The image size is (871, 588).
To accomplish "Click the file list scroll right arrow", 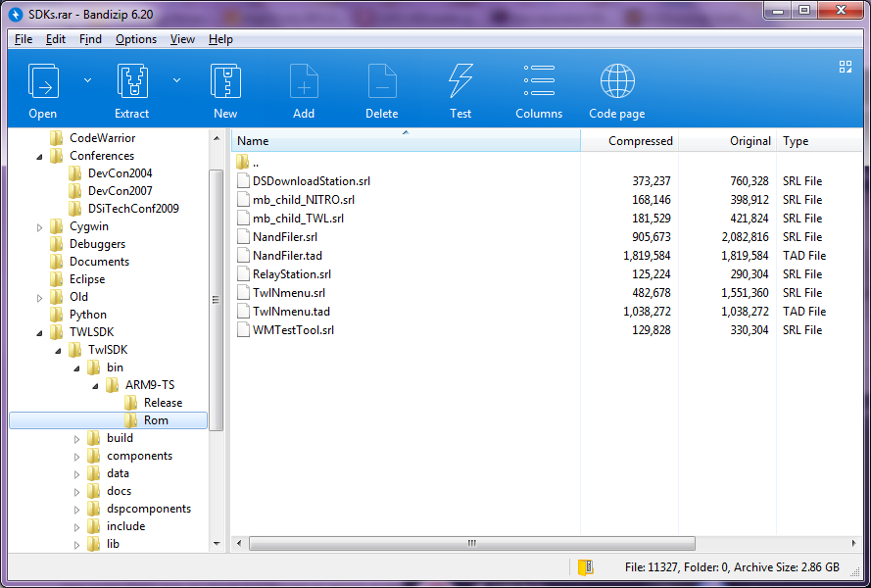I will pos(853,543).
